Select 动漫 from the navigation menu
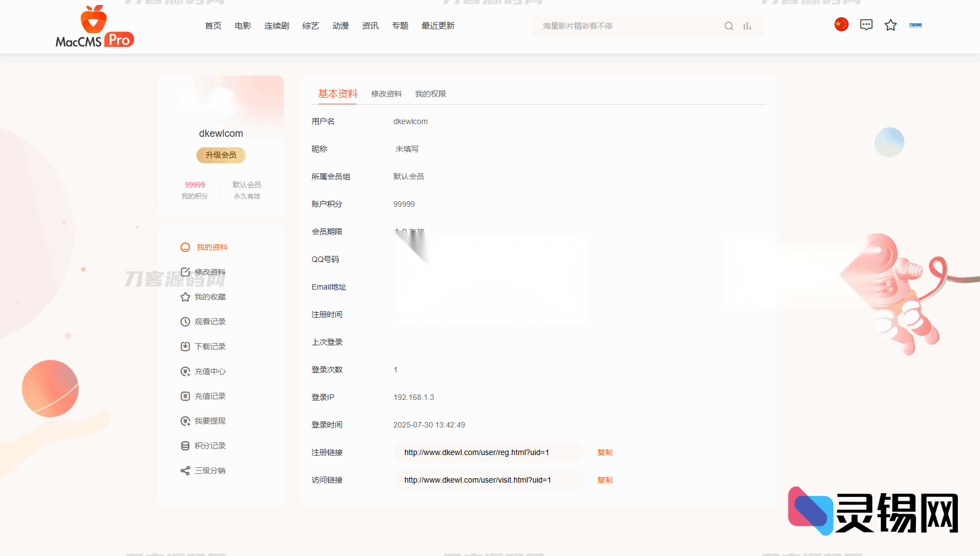 point(340,25)
